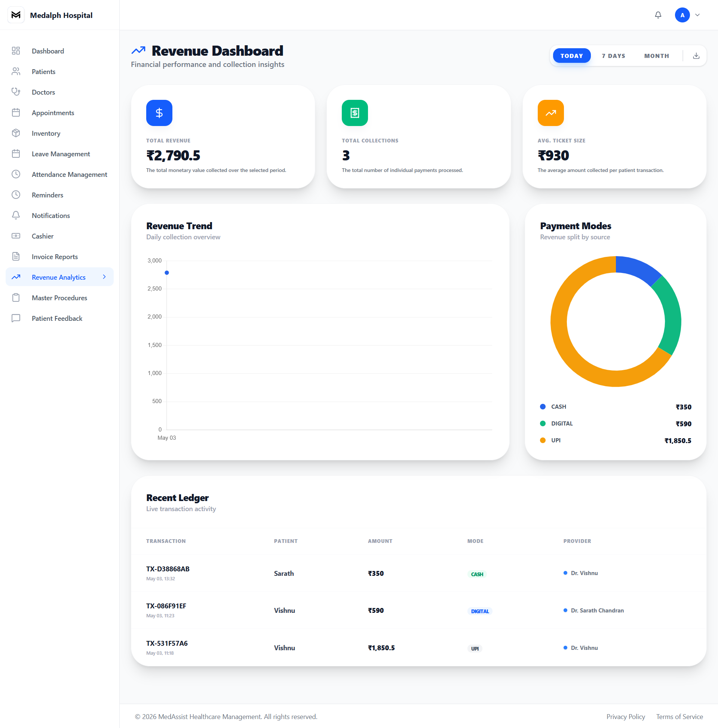This screenshot has height=728, width=718.
Task: Click the UPI legend entry
Action: click(616, 440)
